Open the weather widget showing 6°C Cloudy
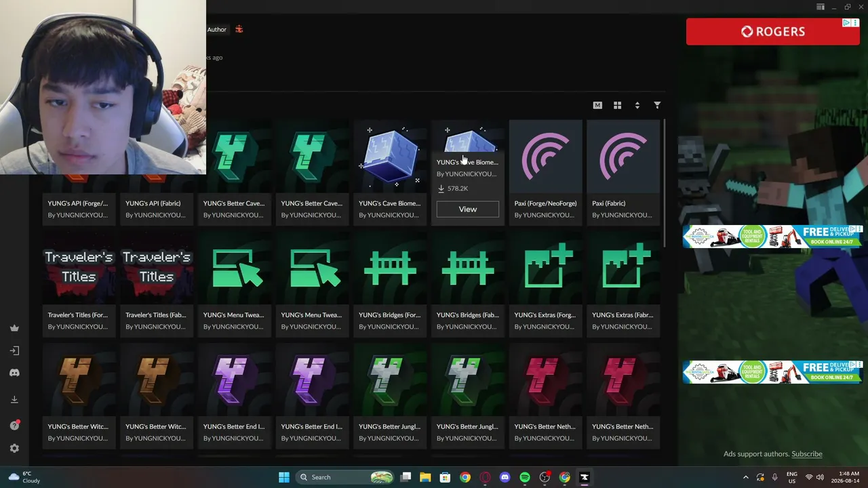 24,477
